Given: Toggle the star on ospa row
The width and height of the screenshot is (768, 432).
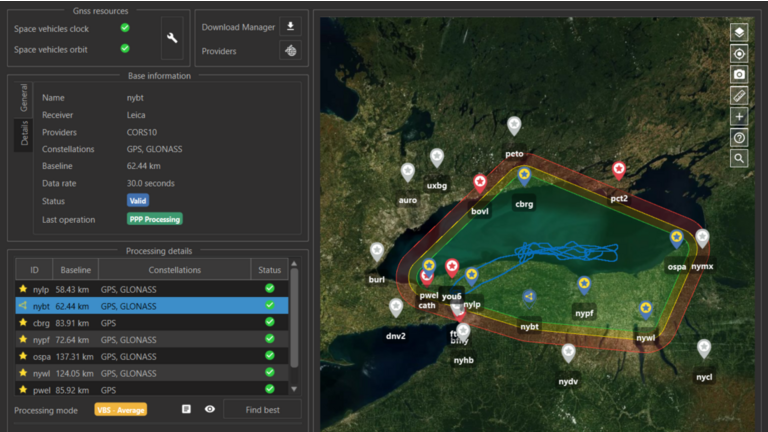Looking at the screenshot, I should (x=22, y=356).
